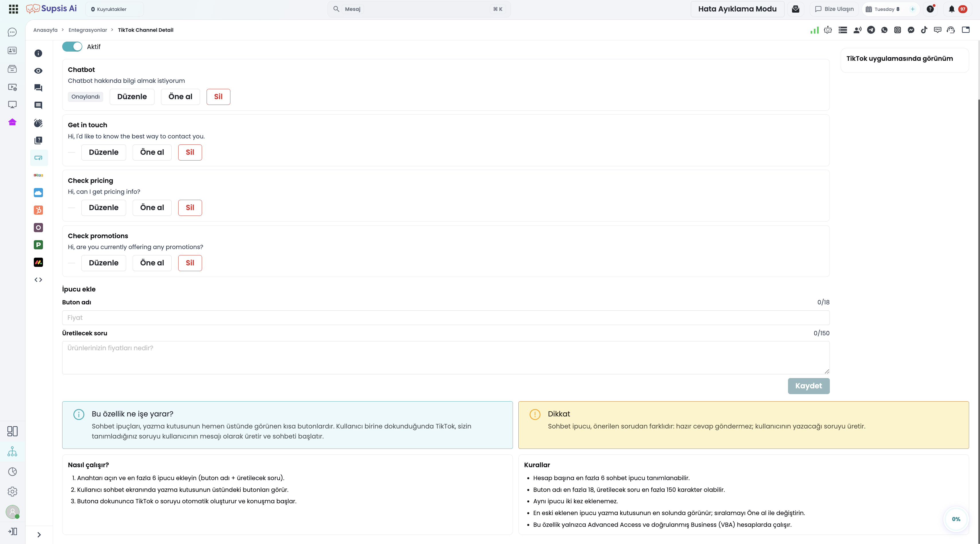Click the Bize Ulaşın button
The height and width of the screenshot is (544, 980).
click(x=835, y=9)
